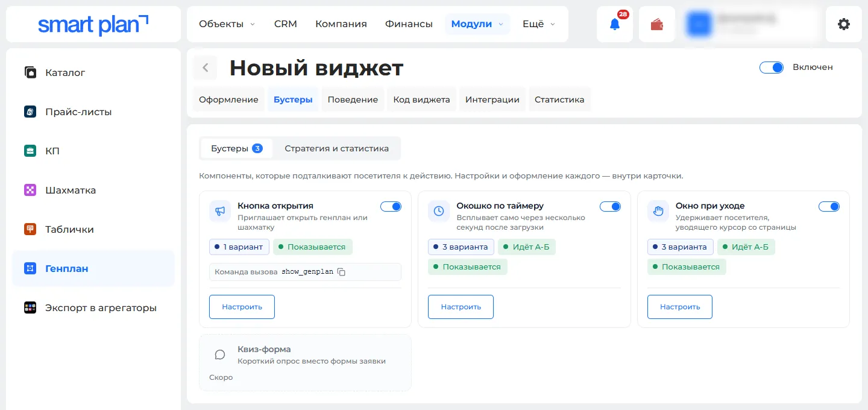Toggle Окно при уходе booster switch
868x410 pixels.
click(x=829, y=206)
